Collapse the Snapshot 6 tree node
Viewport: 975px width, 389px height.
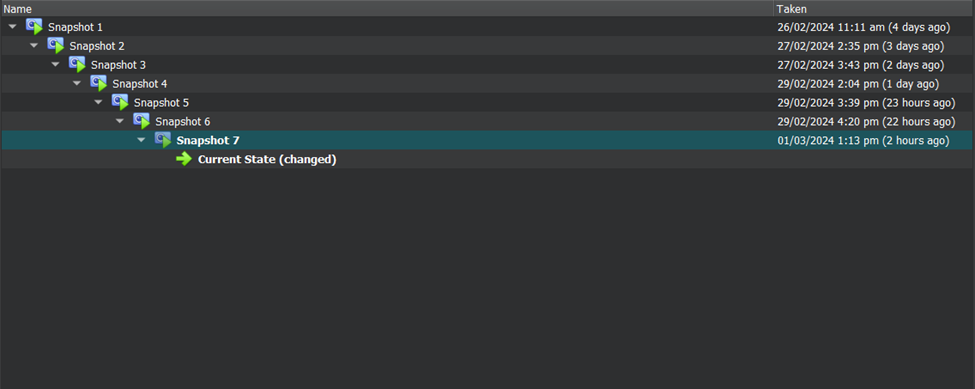coord(120,122)
